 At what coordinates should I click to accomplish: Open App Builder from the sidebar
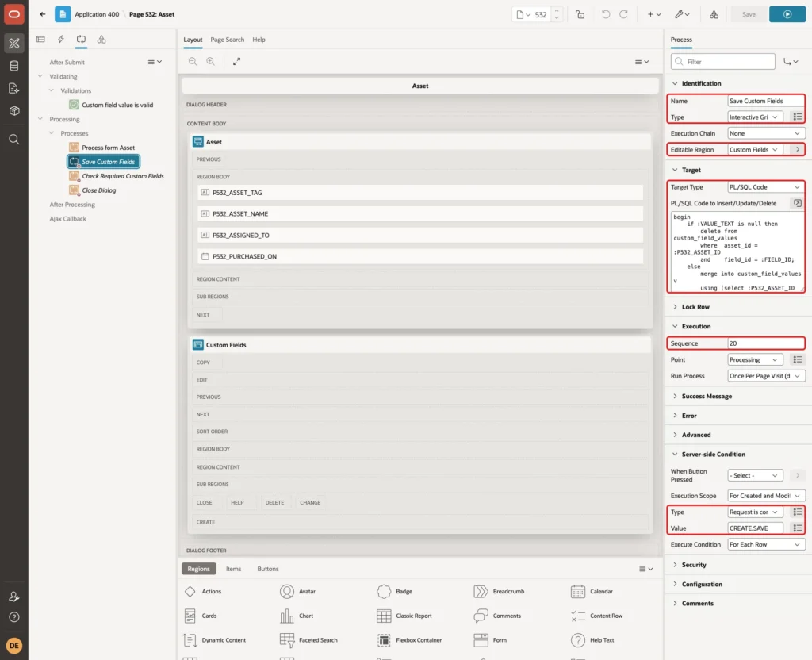pos(14,43)
